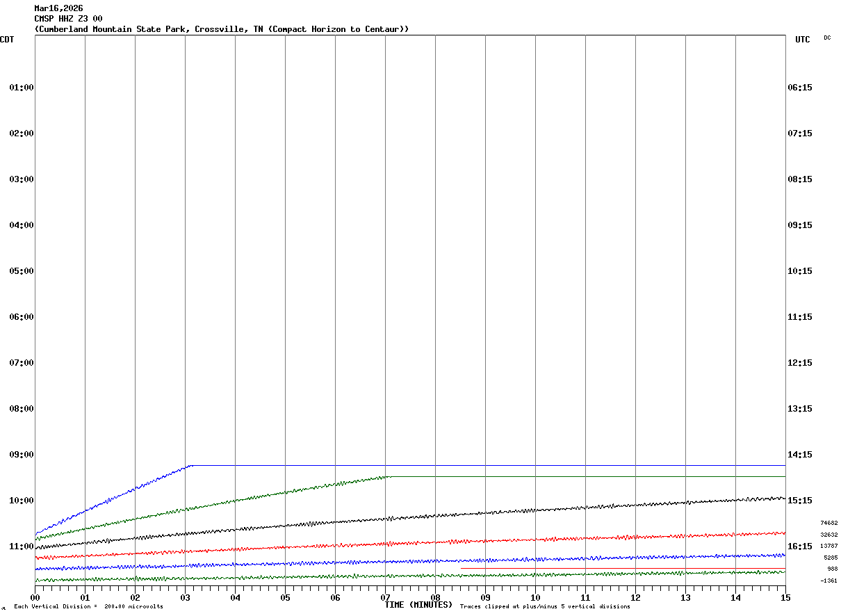Click minute 14 on the time axis
This screenshot has height=616, width=841.
[x=735, y=598]
